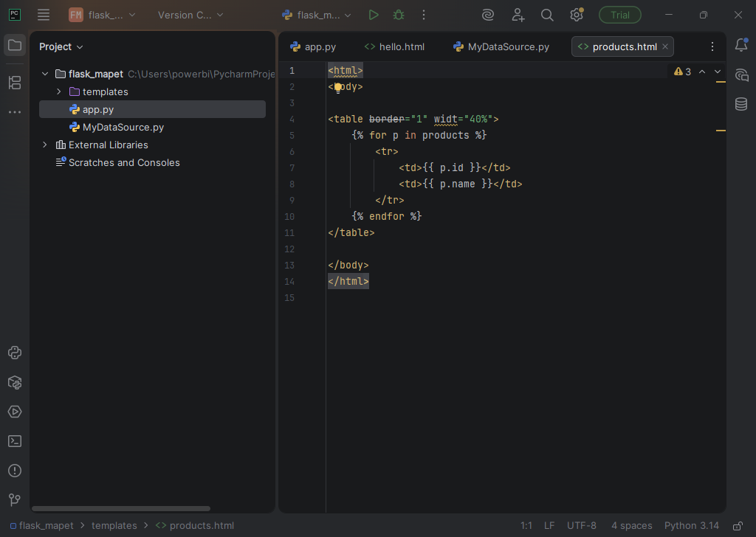Go to next highlighted problem arrow

718,72
